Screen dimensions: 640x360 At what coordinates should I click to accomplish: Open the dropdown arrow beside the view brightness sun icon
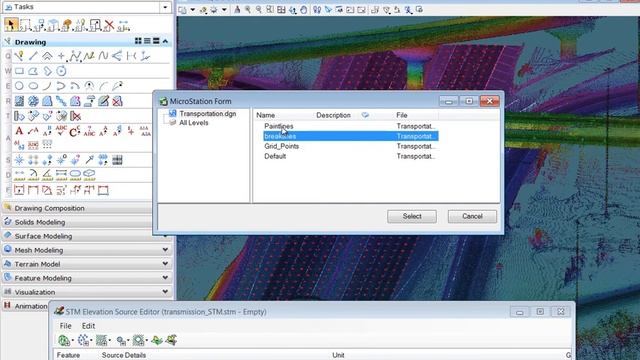[x=224, y=10]
